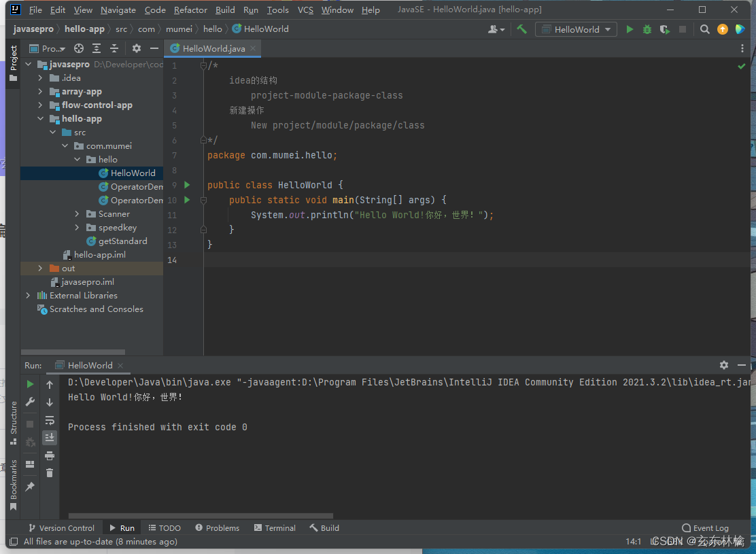Expand the Scanner package
The image size is (756, 554).
coord(77,213)
